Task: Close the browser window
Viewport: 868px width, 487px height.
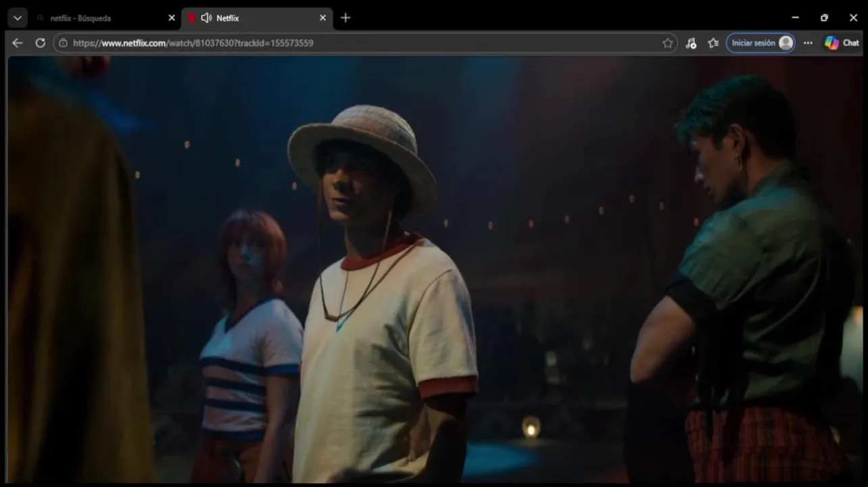Action: pos(853,18)
